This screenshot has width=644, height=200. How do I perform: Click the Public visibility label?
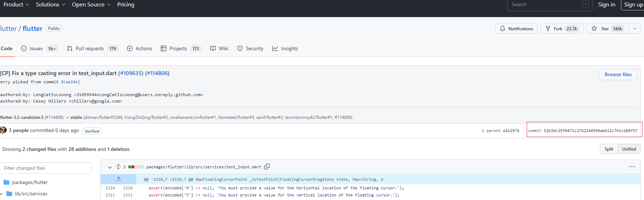tap(54, 28)
